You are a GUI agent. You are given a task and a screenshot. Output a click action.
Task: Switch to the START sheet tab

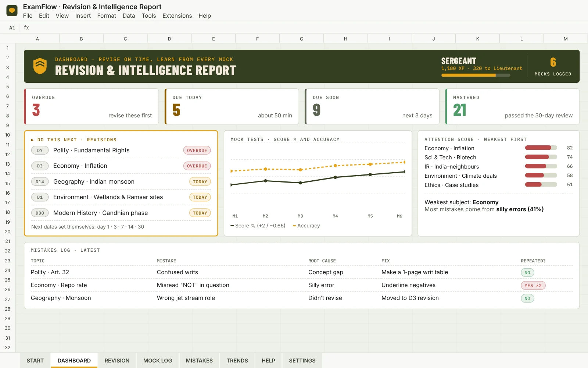point(35,361)
